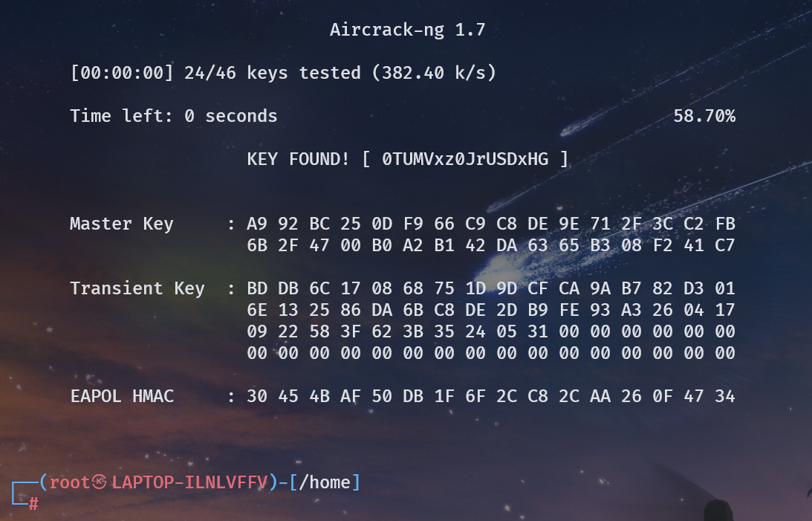812x521 pixels.
Task: Click Master Key byte C7 at row end
Action: 725,246
